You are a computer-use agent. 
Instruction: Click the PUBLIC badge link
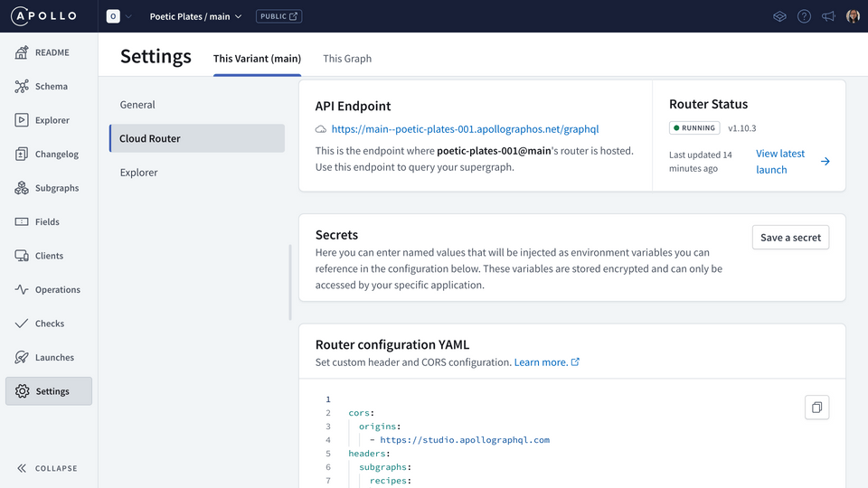[279, 16]
